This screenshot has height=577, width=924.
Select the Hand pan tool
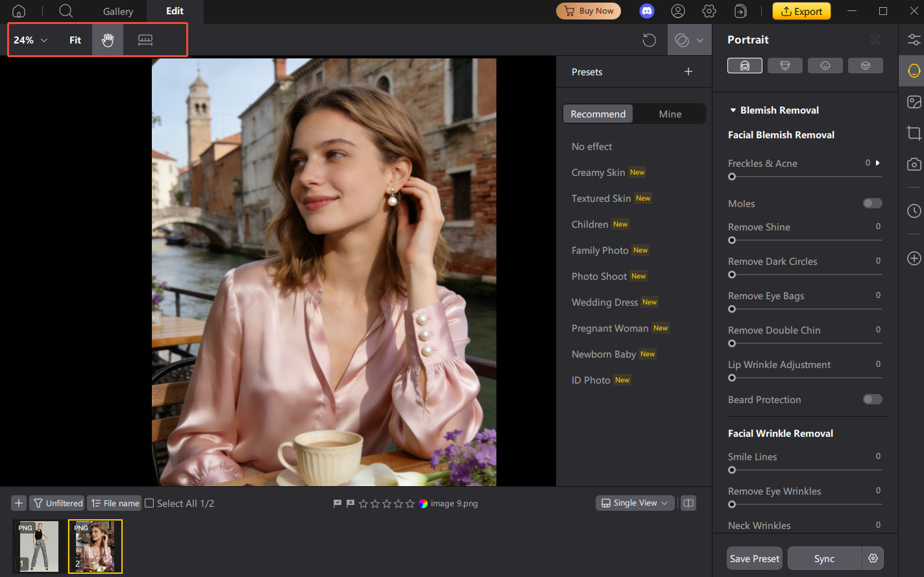coord(107,40)
